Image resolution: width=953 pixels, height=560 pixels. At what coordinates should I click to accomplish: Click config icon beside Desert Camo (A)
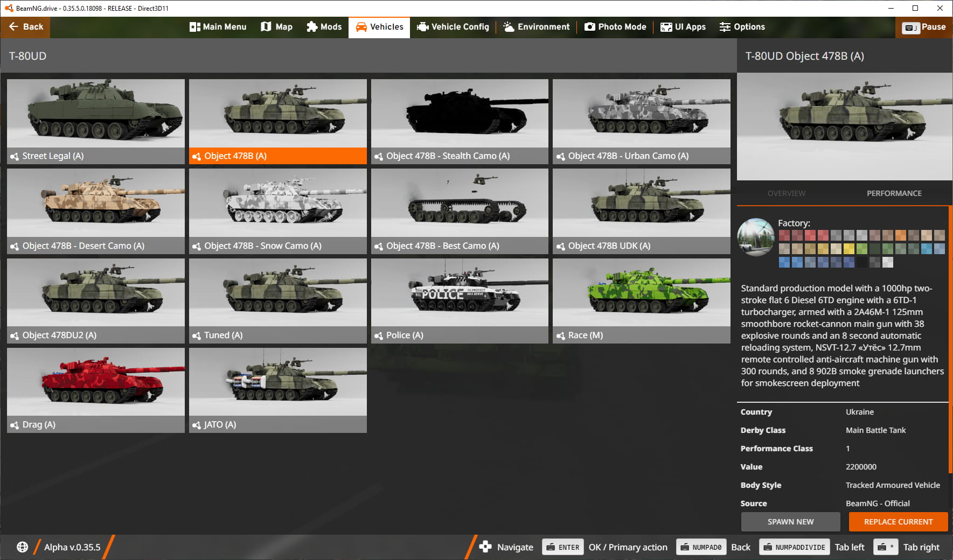point(15,246)
